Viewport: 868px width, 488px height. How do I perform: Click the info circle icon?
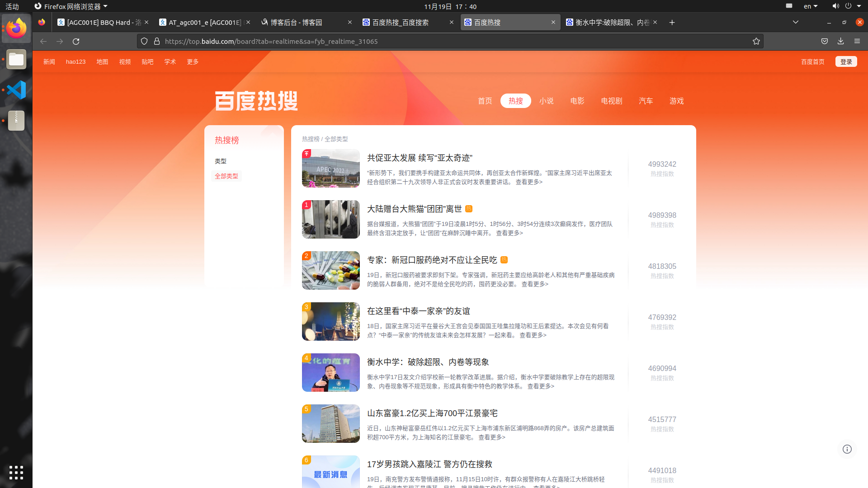click(847, 449)
